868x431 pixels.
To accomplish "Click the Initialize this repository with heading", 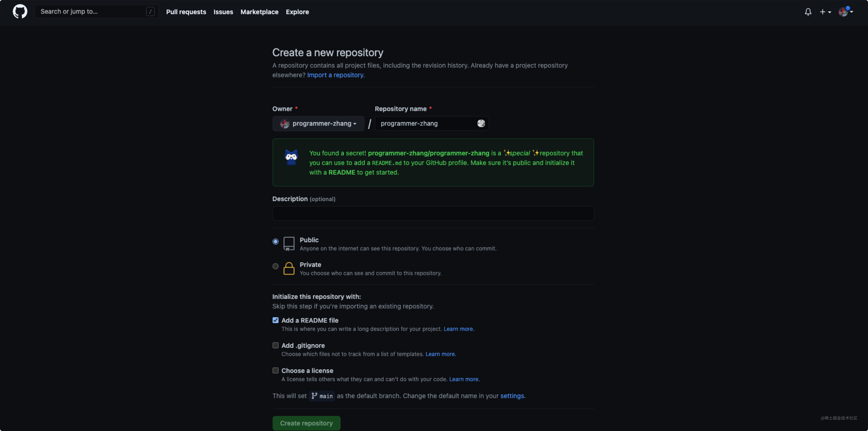I will (316, 296).
